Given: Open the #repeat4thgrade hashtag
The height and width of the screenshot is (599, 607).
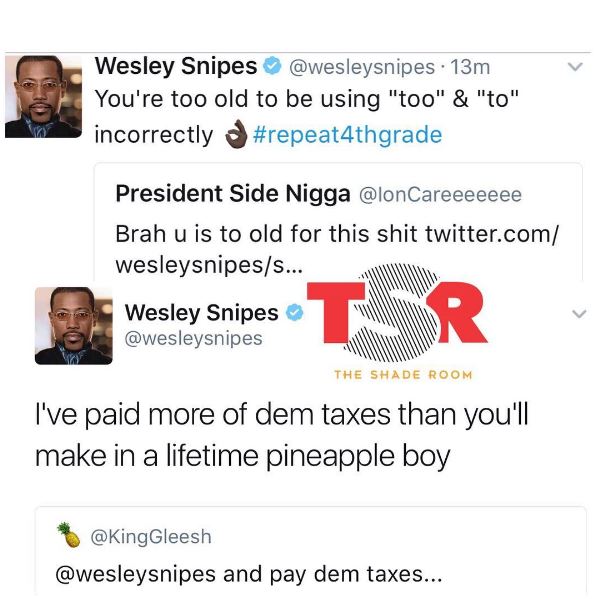Looking at the screenshot, I should pos(347,134).
